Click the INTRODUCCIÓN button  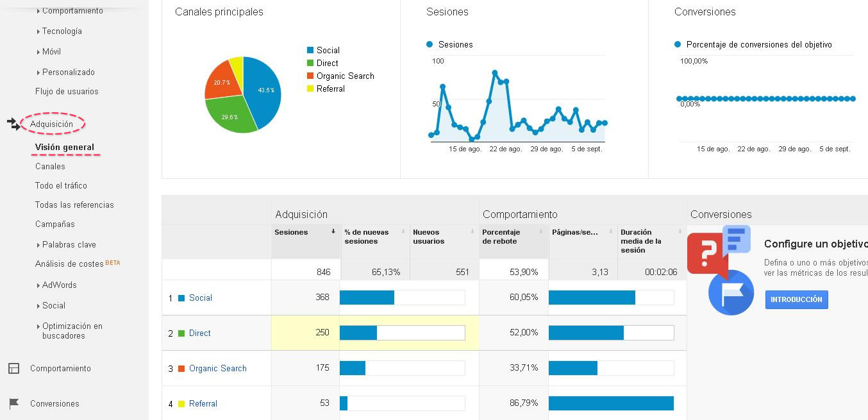[796, 299]
